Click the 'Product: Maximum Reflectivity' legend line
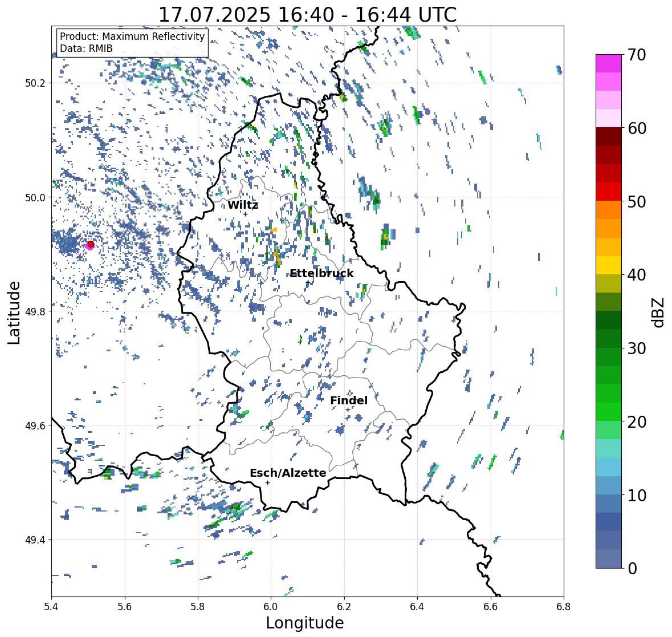 pyautogui.click(x=132, y=36)
